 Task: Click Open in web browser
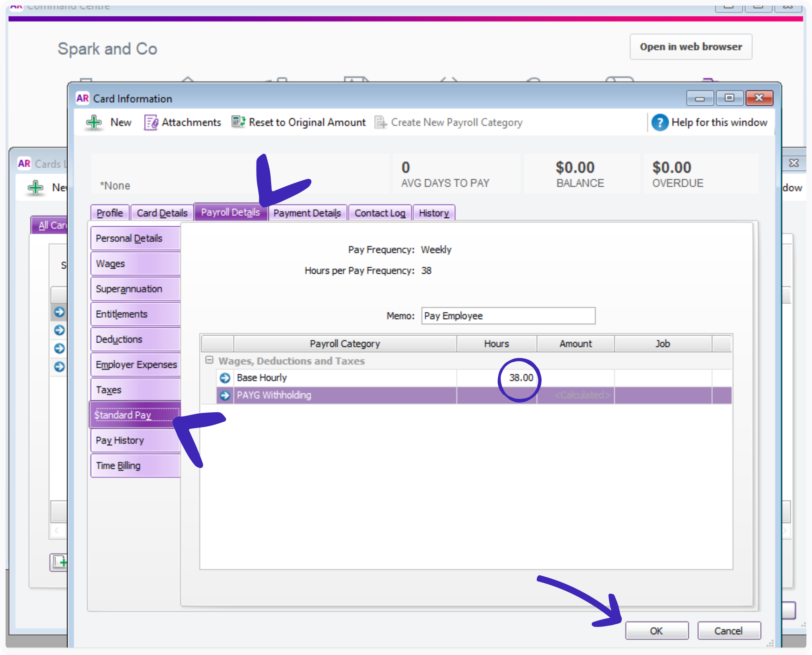point(690,46)
